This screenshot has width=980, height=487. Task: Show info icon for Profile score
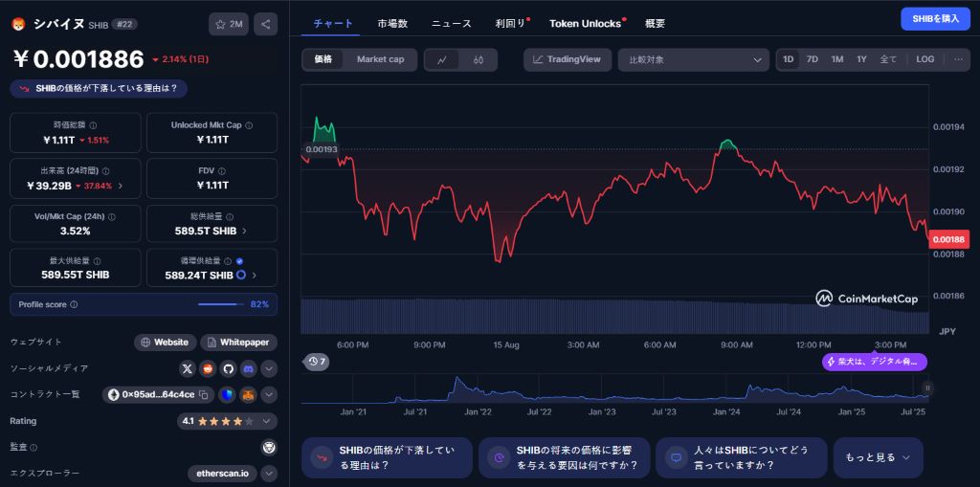click(x=74, y=304)
